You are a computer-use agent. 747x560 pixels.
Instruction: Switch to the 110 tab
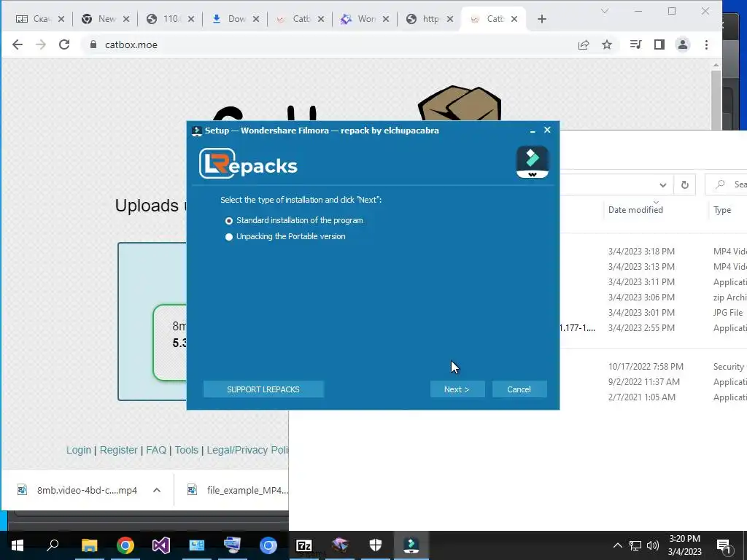169,19
